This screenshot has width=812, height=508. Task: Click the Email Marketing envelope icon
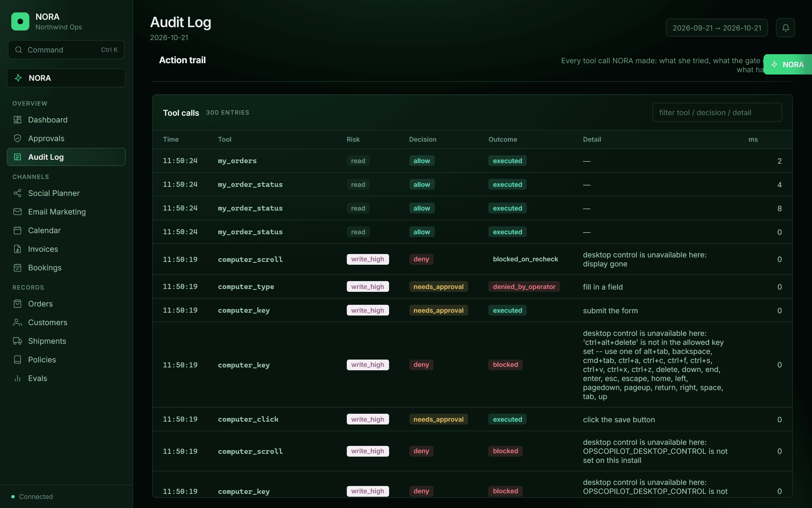pyautogui.click(x=17, y=212)
